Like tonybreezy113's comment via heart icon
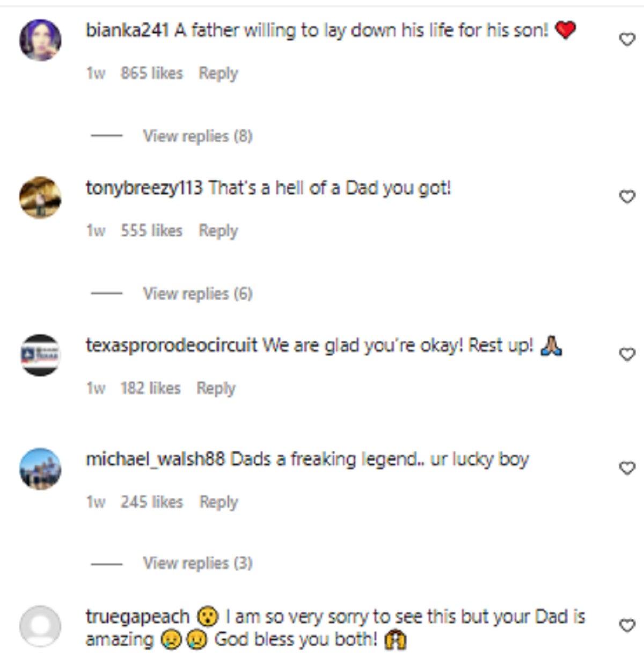This screenshot has width=644, height=658. (627, 196)
